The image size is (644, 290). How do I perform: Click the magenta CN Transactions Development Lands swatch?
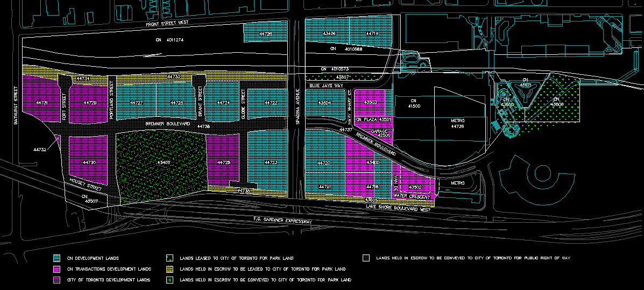pos(56,269)
